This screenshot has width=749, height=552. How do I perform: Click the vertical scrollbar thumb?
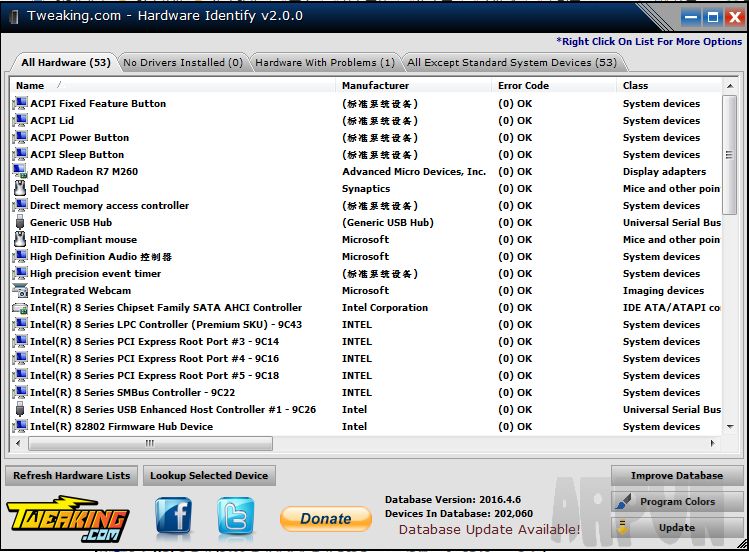click(729, 155)
